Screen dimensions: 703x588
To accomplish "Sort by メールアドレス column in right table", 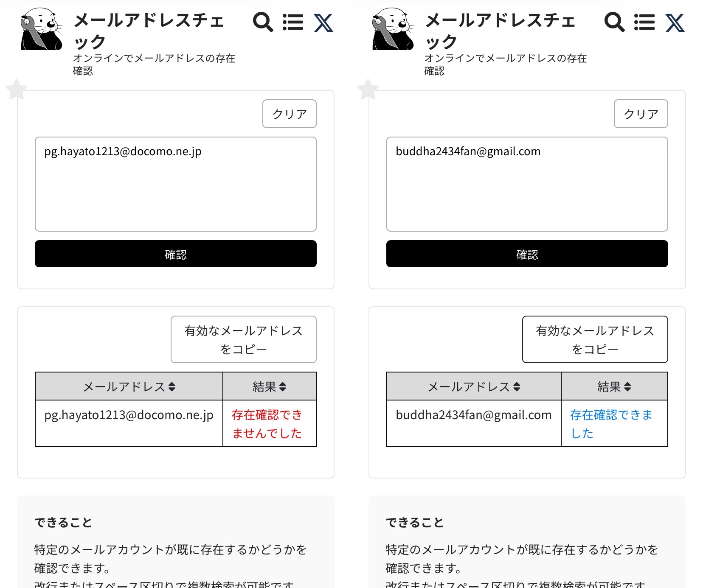I will click(474, 386).
